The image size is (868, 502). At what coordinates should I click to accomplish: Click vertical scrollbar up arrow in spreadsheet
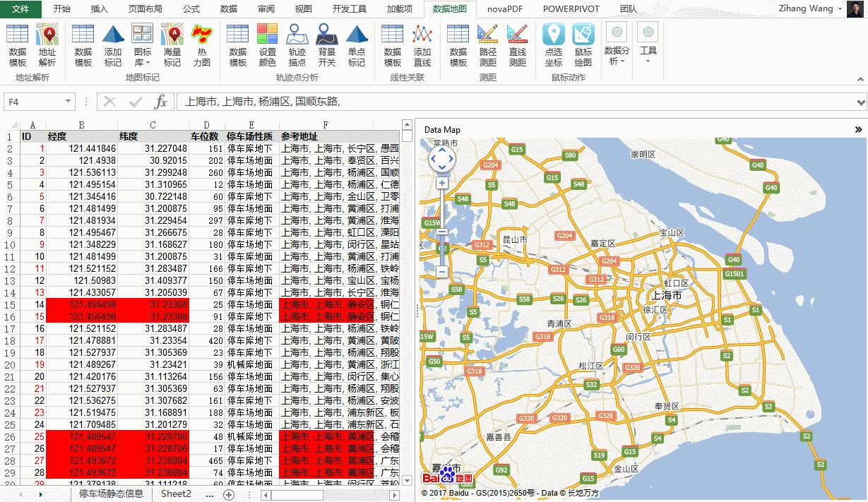pyautogui.click(x=407, y=125)
